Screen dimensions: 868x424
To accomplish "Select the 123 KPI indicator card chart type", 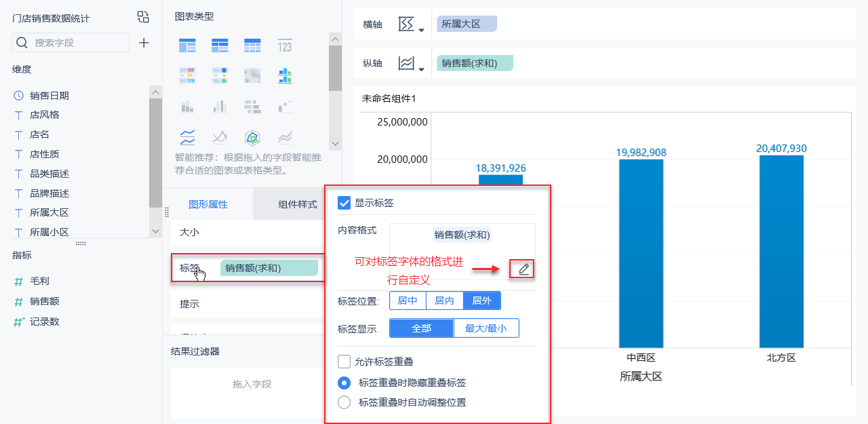I will pos(285,45).
